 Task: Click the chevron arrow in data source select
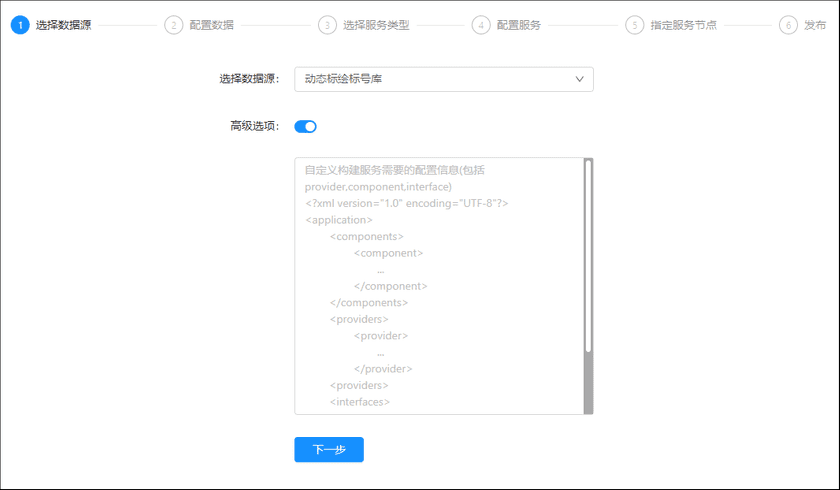[x=579, y=79]
